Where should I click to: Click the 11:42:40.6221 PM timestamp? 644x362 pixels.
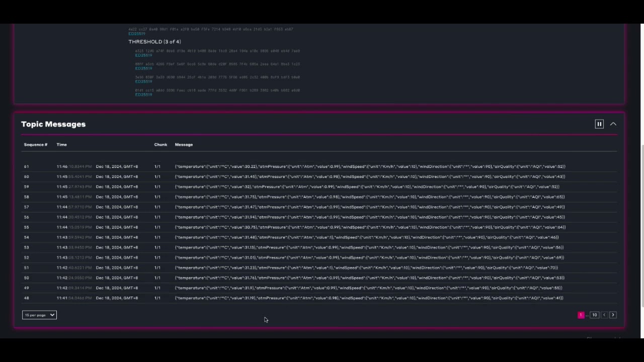click(74, 267)
